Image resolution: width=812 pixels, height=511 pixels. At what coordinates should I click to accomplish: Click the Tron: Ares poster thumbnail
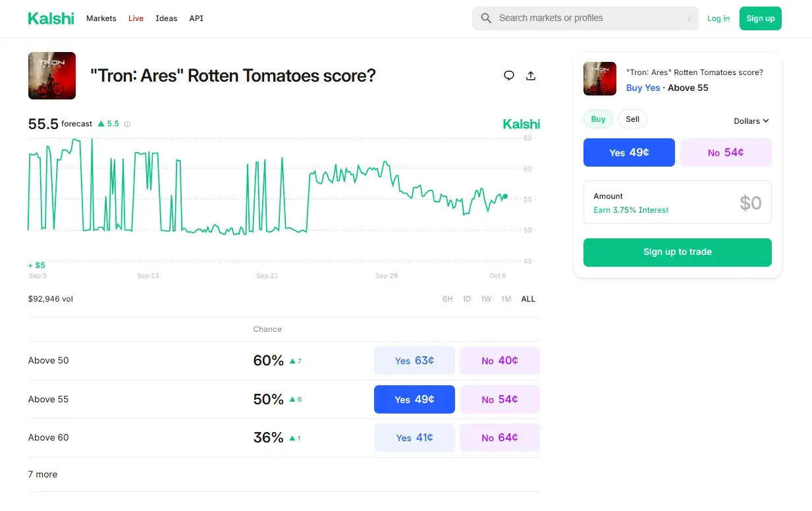pyautogui.click(x=51, y=75)
